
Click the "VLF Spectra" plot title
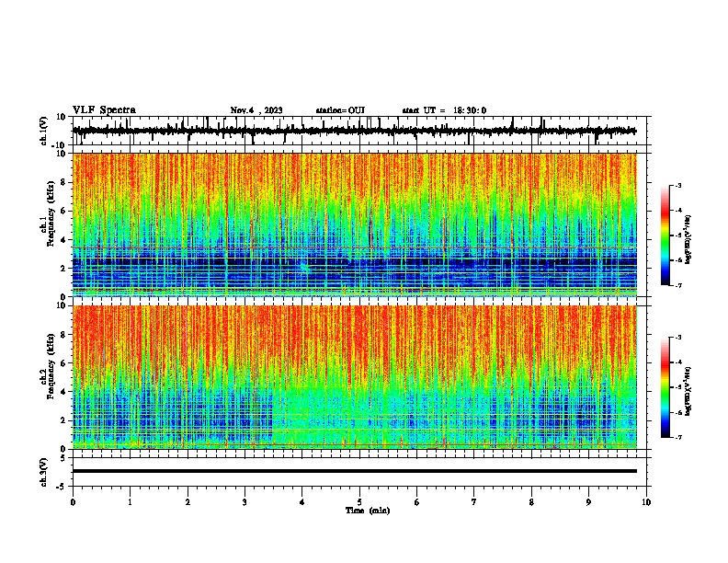(104, 110)
